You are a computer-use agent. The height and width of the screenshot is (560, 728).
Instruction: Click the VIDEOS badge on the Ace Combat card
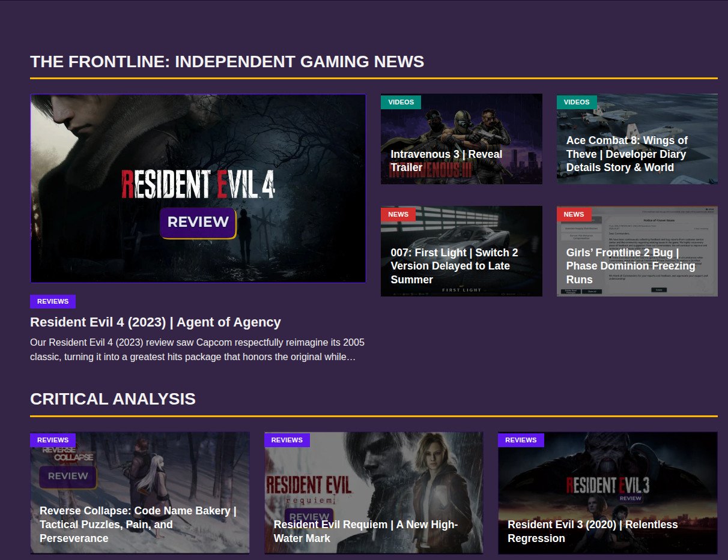pos(577,102)
